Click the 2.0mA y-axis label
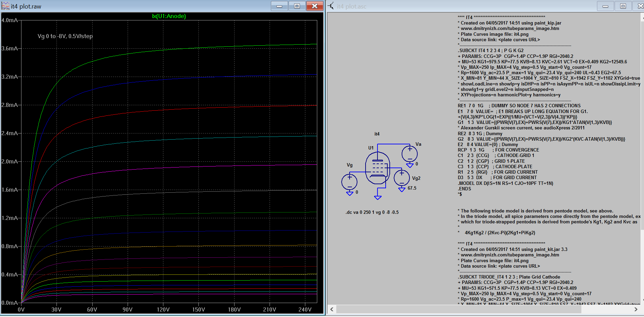 [x=10, y=161]
